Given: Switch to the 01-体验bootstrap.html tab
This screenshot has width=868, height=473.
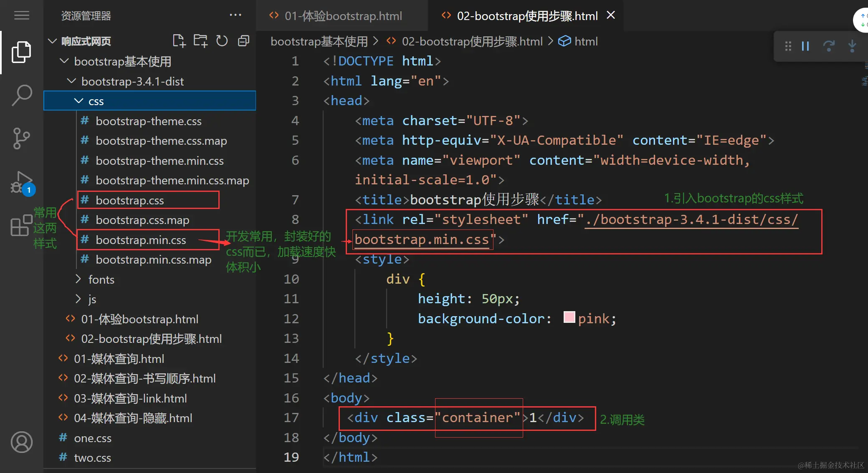Looking at the screenshot, I should [342, 16].
